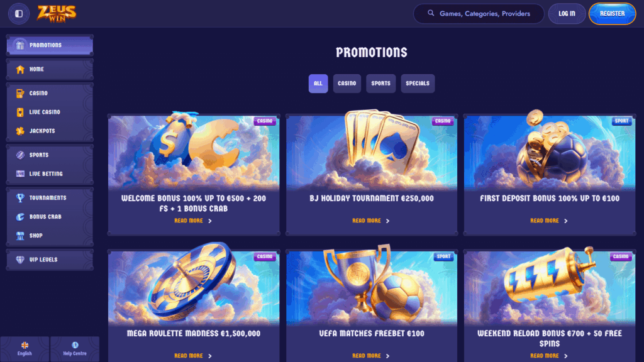Open Tournaments trophy icon

tap(20, 198)
